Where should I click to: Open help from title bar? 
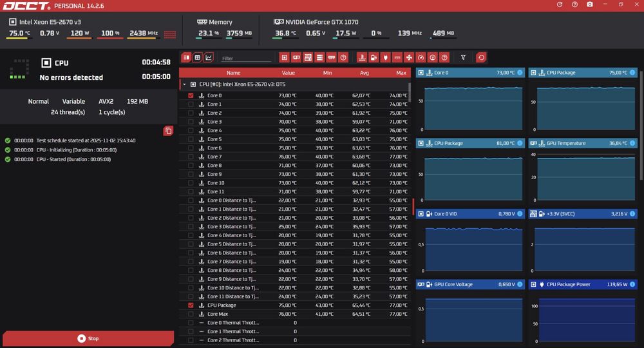click(x=574, y=5)
